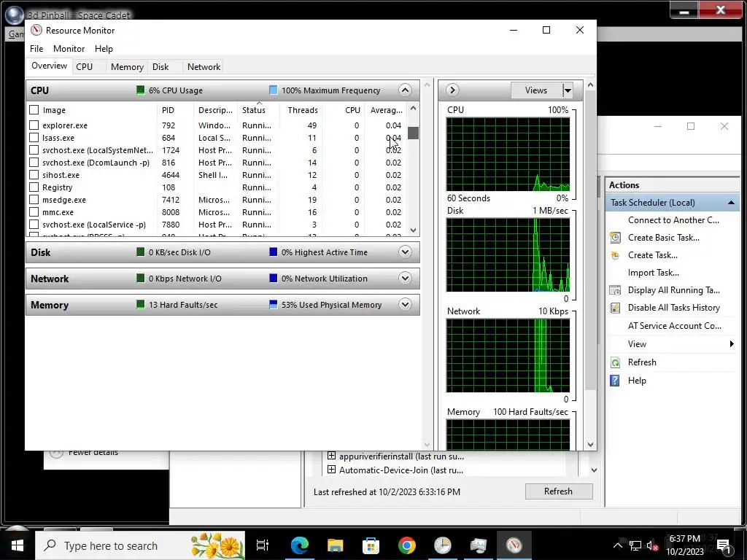Check the mmc.exe process checkbox
The height and width of the screenshot is (560, 747).
[x=34, y=212]
